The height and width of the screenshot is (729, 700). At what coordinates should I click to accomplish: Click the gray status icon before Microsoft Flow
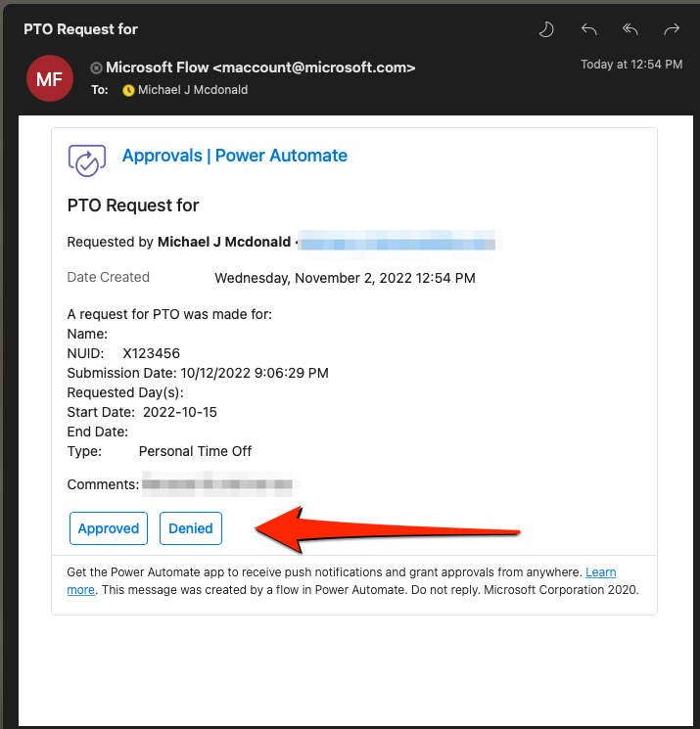[x=96, y=68]
